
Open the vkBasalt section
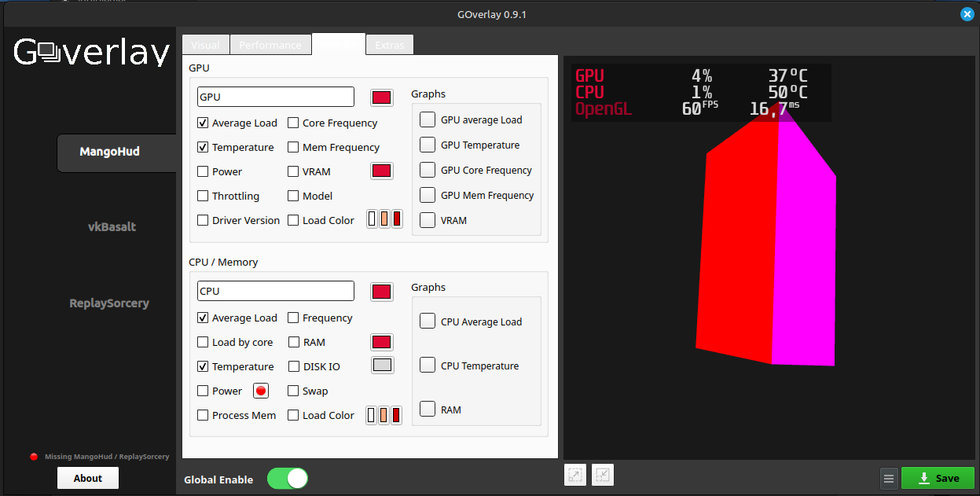pyautogui.click(x=112, y=227)
